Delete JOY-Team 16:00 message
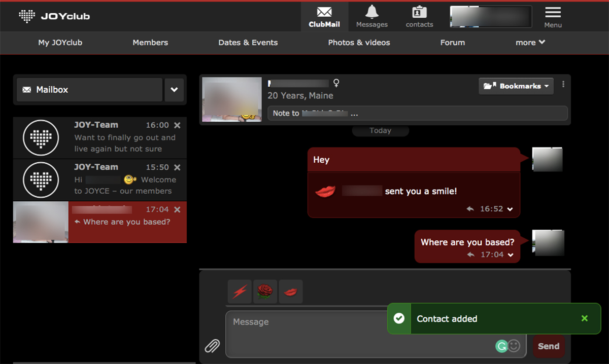Screen dimensions: 609x364 (177, 125)
